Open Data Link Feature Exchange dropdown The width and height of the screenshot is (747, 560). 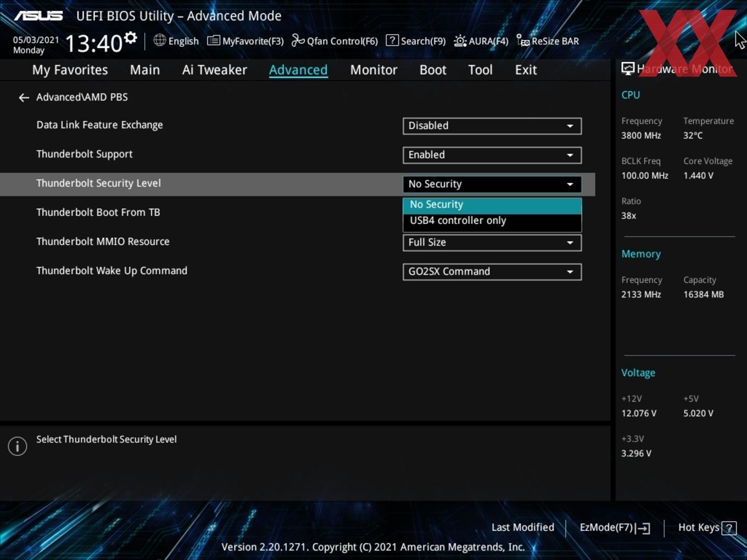point(492,126)
